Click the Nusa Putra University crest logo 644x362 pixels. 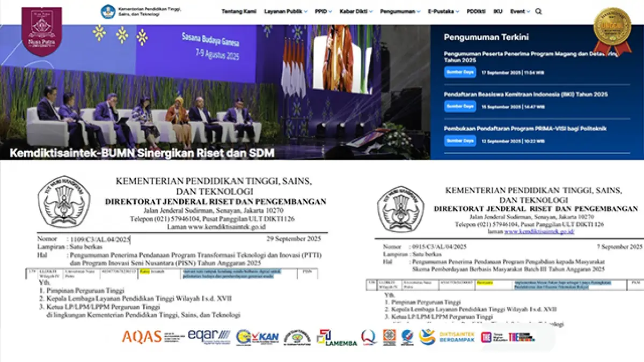click(41, 31)
